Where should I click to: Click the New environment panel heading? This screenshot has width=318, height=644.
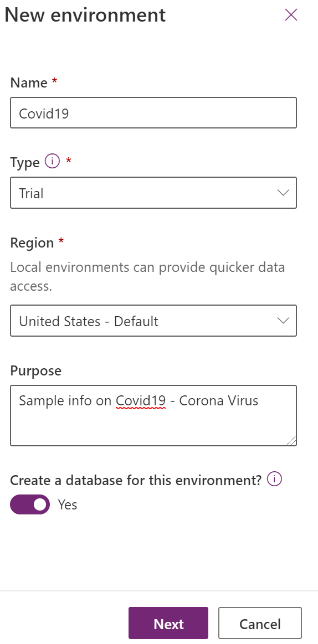(x=85, y=15)
